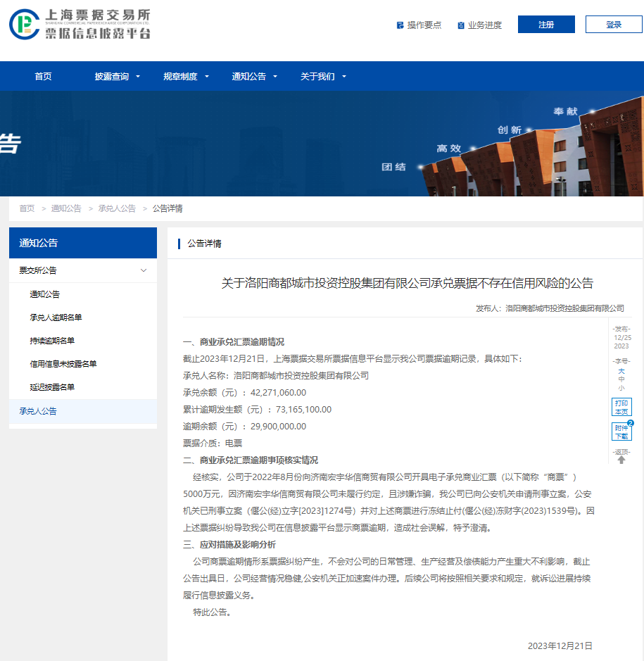Click the value 29,900,000.00
Screen dimensions: 644x661
(278, 426)
